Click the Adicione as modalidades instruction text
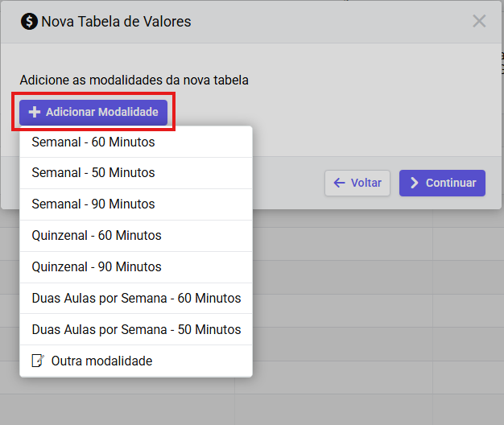504x425 pixels. click(x=134, y=80)
